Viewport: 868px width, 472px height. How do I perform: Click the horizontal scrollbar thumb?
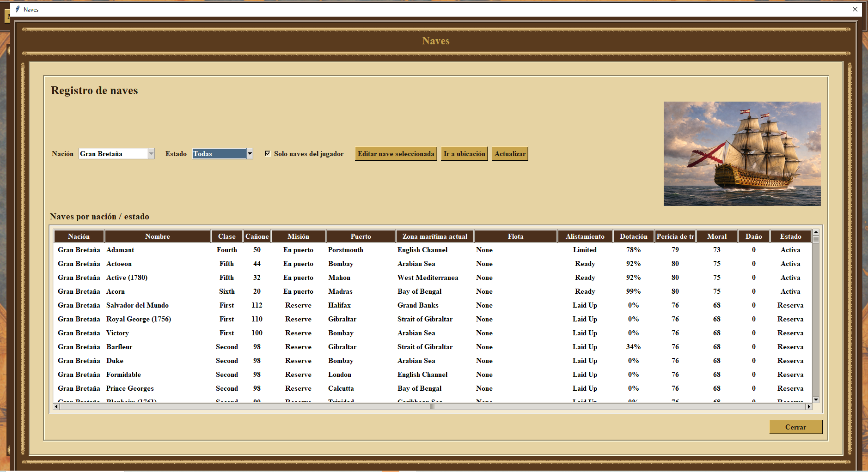pos(433,407)
